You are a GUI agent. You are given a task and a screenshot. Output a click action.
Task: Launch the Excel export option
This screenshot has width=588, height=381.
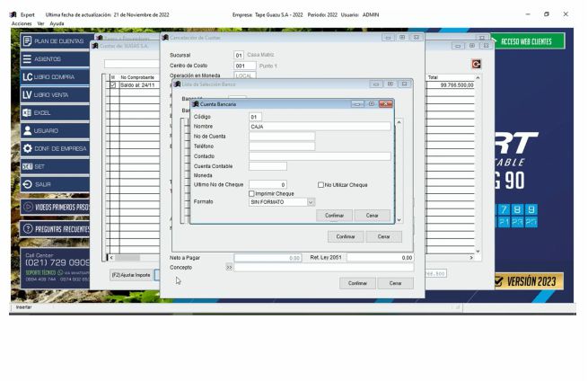(54, 112)
